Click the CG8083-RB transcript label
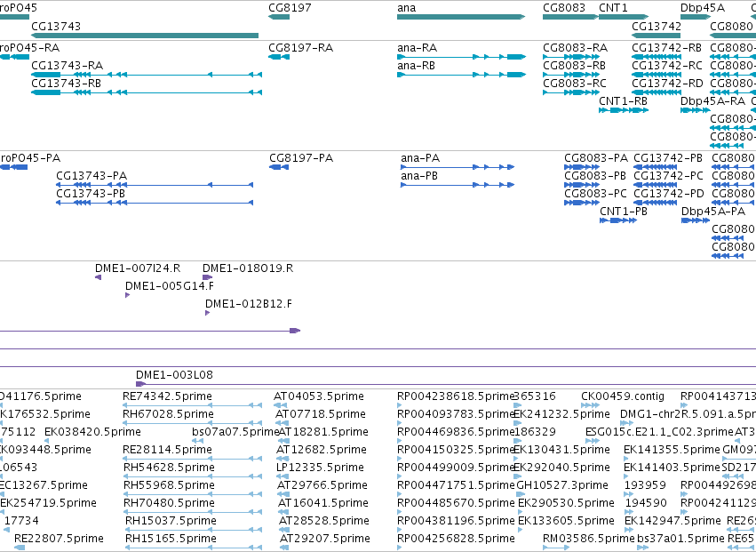Viewport: 756px width, 552px height. point(574,66)
